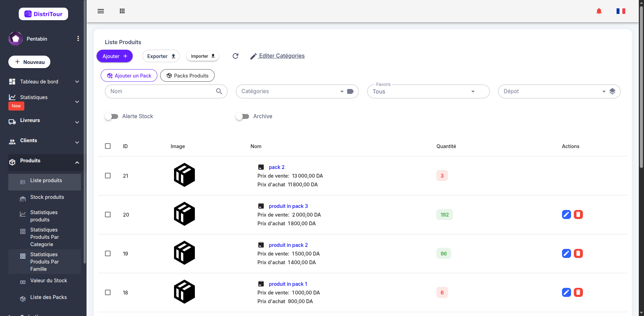Enable the Alerte Stock toggle

112,116
